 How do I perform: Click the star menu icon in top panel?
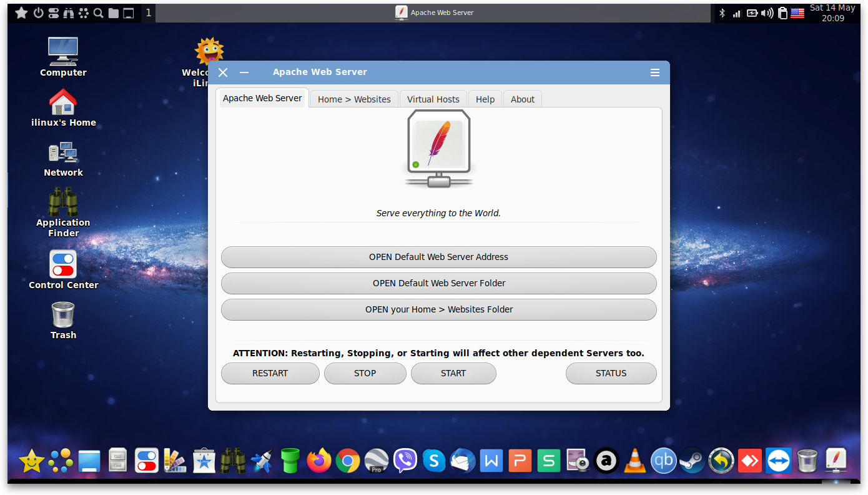click(21, 12)
